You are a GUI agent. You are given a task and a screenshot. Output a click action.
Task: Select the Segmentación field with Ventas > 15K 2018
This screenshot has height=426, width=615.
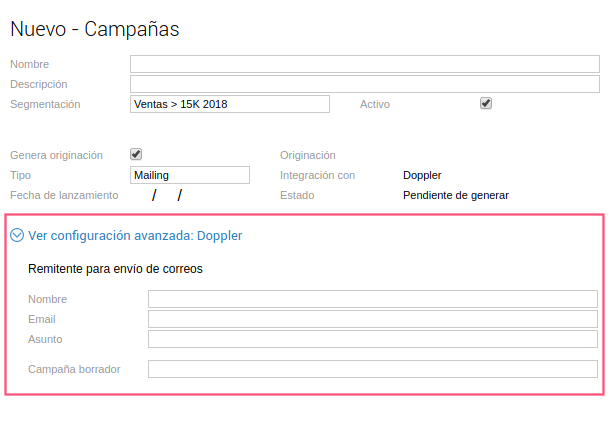[229, 104]
